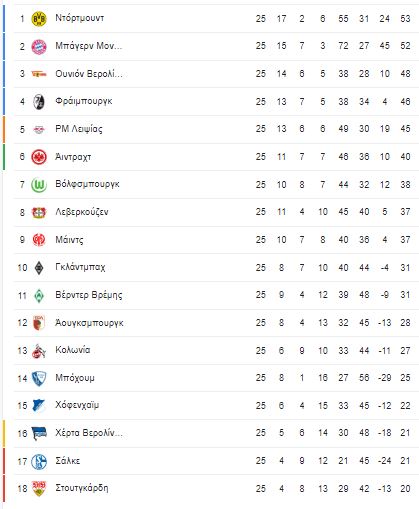Click the RB Leipzig logo icon
The height and width of the screenshot is (509, 419).
pyautogui.click(x=39, y=129)
